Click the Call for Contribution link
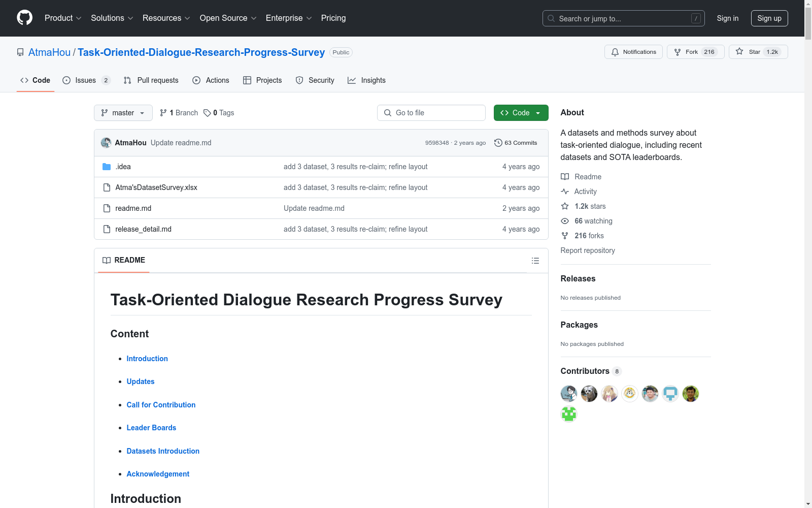 pyautogui.click(x=161, y=405)
